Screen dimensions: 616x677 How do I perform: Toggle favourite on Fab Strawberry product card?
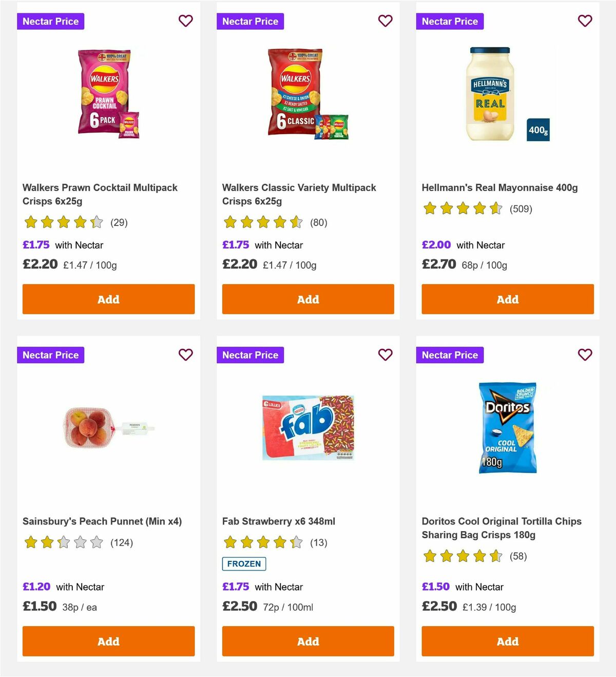(x=386, y=354)
